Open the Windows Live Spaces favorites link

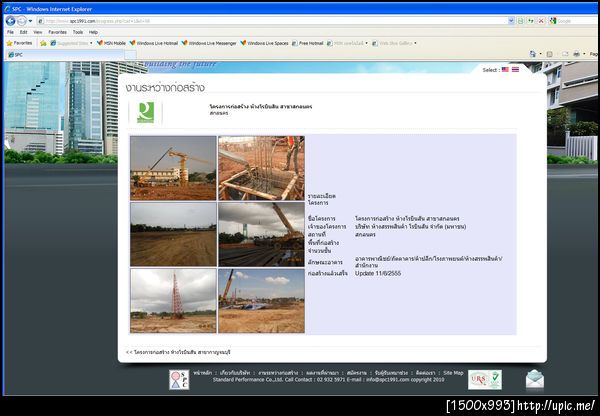point(264,43)
